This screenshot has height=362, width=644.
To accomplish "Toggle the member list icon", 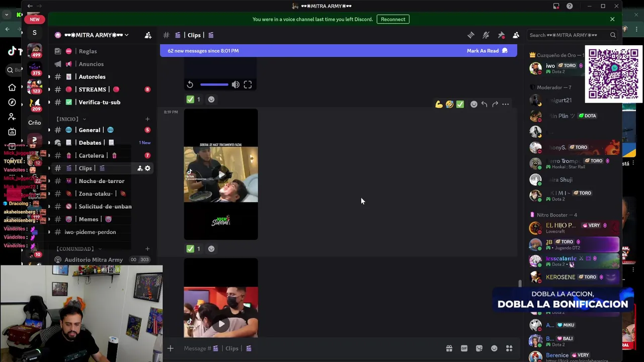I will 516,35.
